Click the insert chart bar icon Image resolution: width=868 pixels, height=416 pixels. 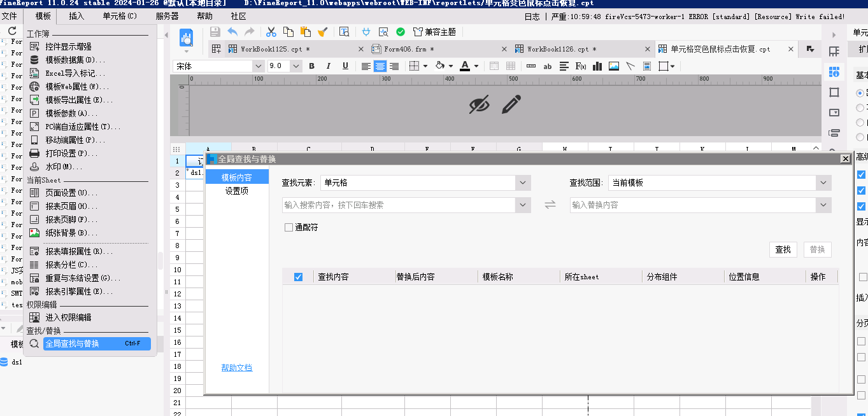coord(597,66)
